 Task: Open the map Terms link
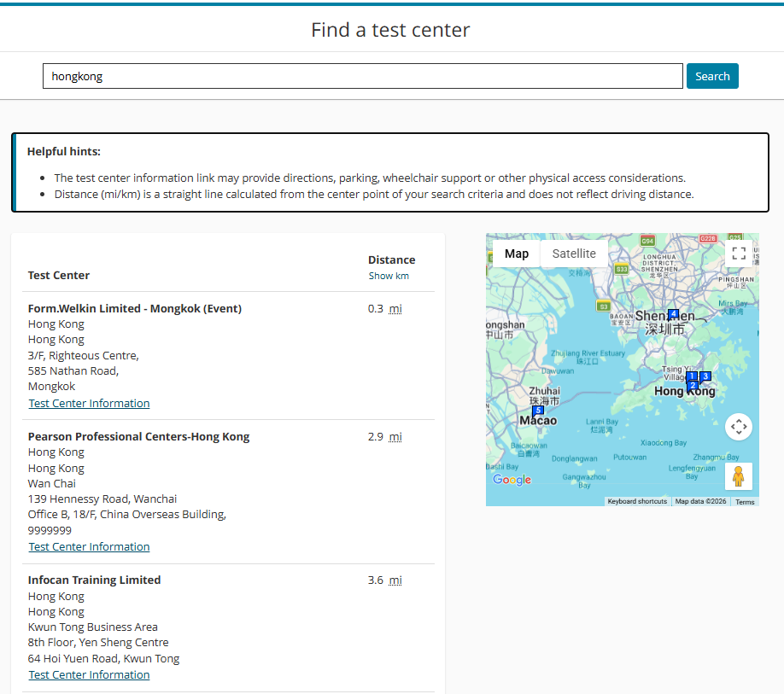click(x=745, y=502)
